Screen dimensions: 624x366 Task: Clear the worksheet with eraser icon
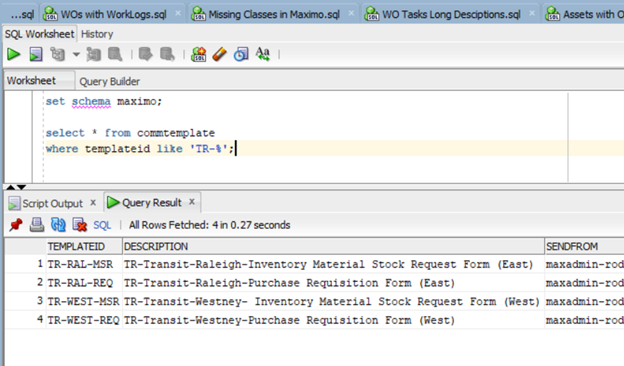point(219,54)
